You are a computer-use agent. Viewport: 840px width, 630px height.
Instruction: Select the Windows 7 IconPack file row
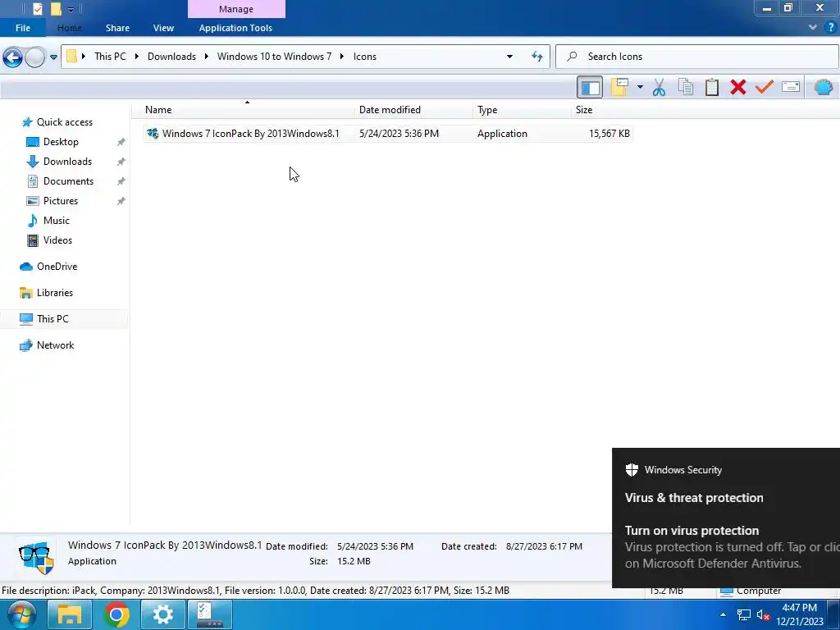(388, 134)
